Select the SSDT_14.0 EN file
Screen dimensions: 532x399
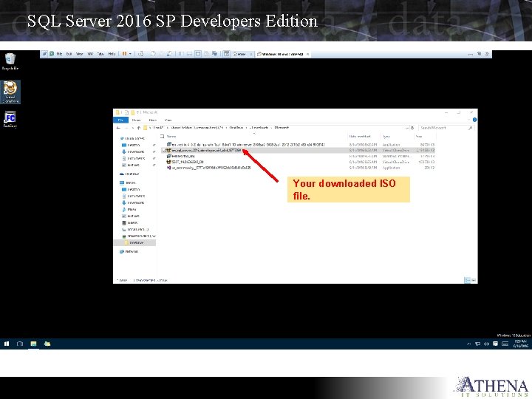pos(188,162)
